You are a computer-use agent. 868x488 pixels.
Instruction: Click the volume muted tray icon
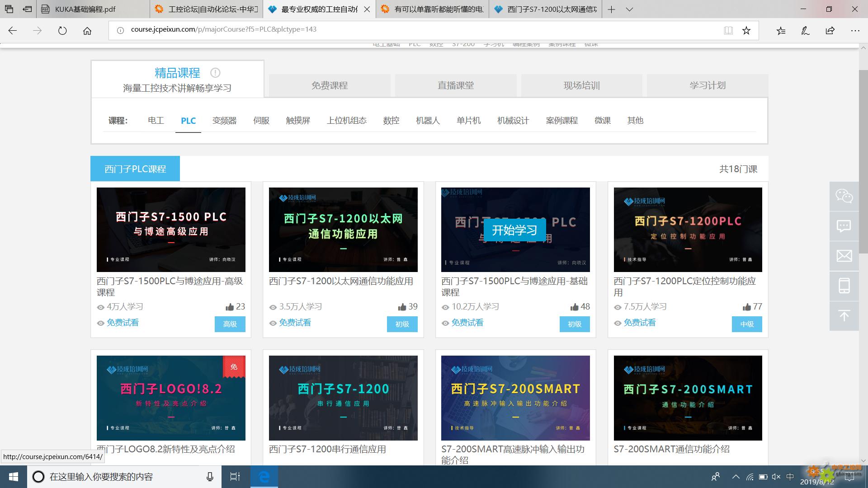point(776,477)
